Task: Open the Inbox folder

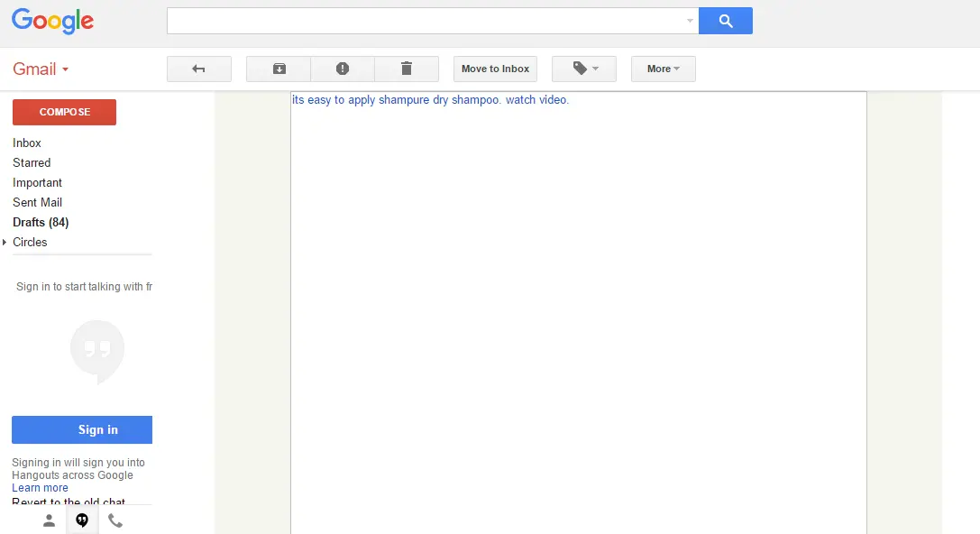Action: 27,143
